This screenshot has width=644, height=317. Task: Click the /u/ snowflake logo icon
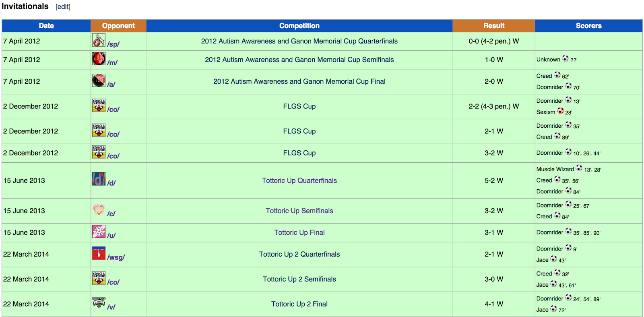[x=99, y=231]
